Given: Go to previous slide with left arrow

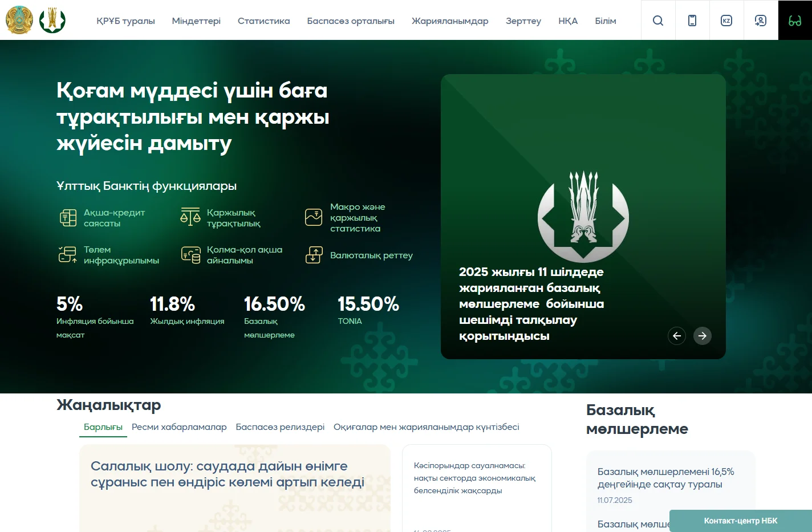Looking at the screenshot, I should tap(677, 336).
